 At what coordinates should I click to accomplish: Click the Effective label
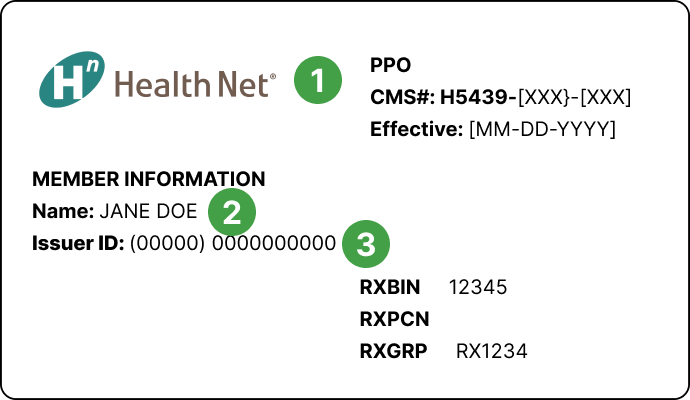[x=411, y=129]
